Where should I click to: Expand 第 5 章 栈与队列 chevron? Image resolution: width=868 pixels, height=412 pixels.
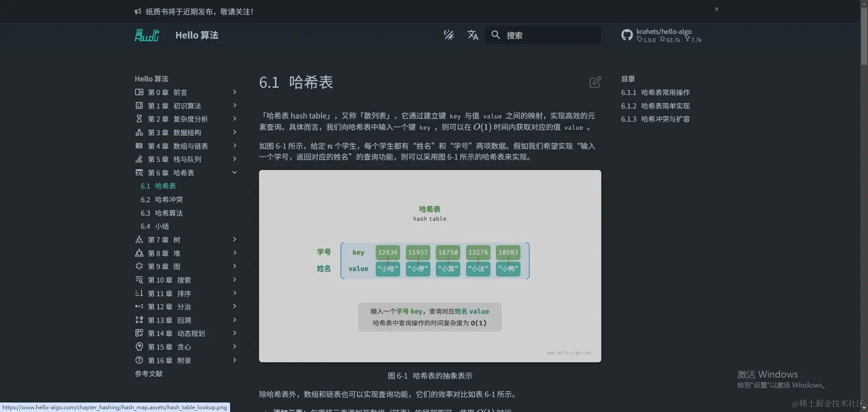click(x=234, y=159)
